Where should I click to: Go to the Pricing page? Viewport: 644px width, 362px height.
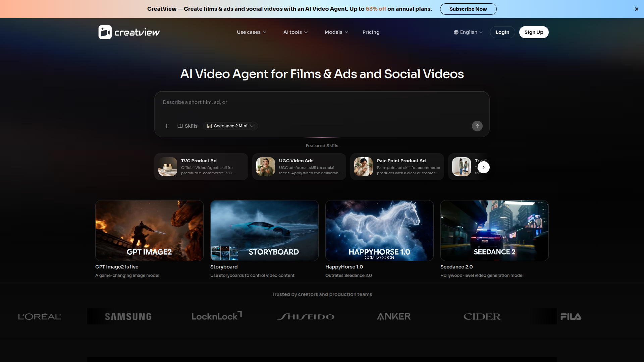[371, 32]
